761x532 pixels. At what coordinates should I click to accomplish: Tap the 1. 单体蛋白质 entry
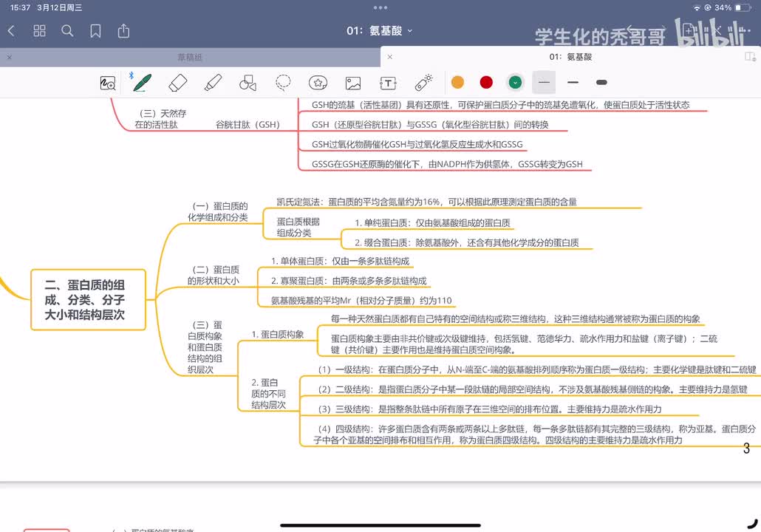(340, 261)
